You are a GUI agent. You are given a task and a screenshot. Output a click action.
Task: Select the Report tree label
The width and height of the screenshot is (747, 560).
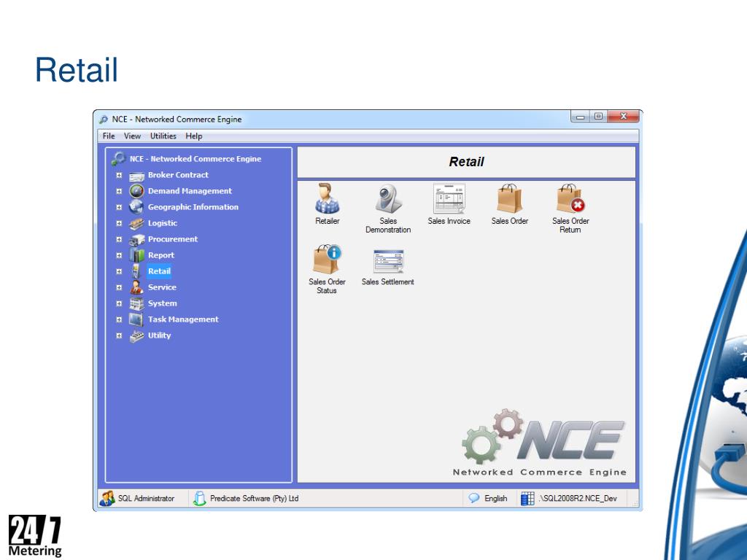161,255
